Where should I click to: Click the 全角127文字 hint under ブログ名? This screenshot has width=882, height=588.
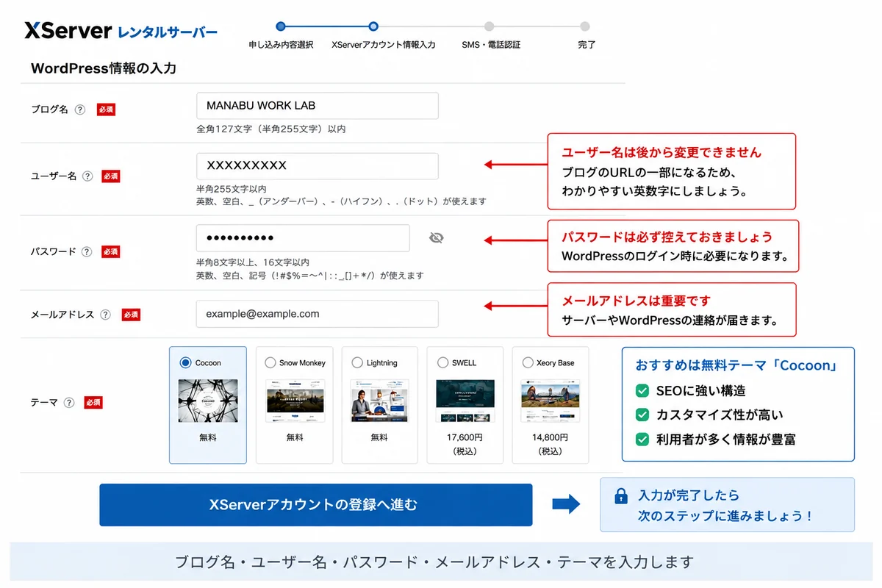tap(271, 129)
